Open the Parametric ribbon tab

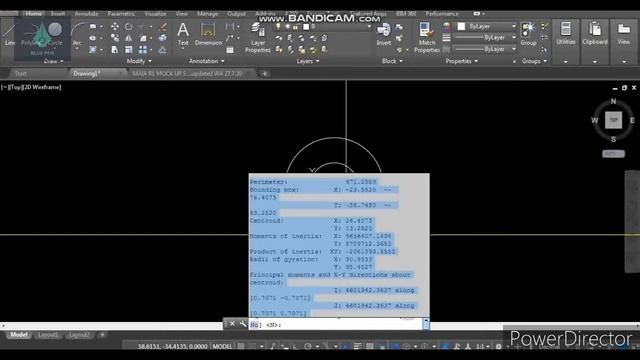click(x=121, y=13)
